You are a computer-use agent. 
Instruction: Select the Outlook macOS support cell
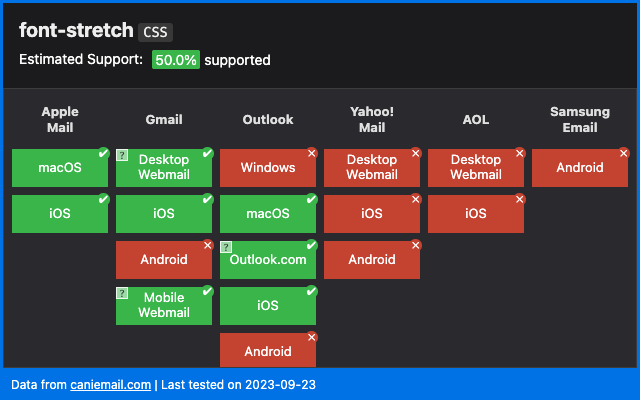[268, 214]
